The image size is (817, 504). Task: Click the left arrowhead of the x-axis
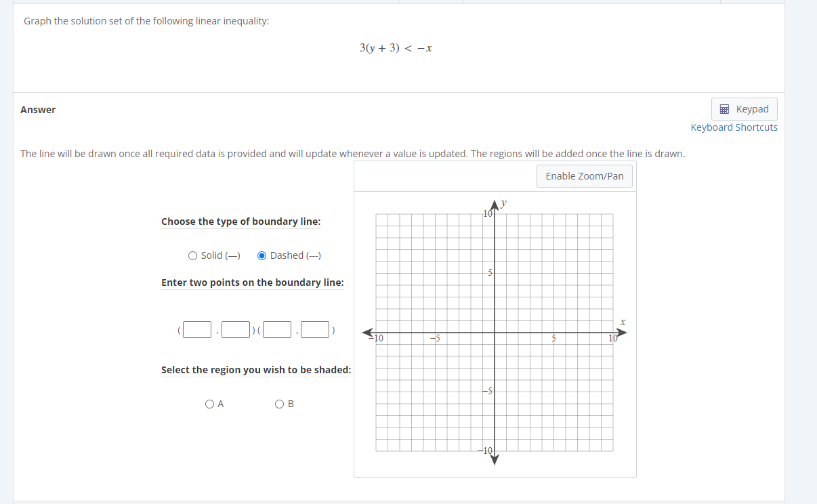pyautogui.click(x=368, y=333)
